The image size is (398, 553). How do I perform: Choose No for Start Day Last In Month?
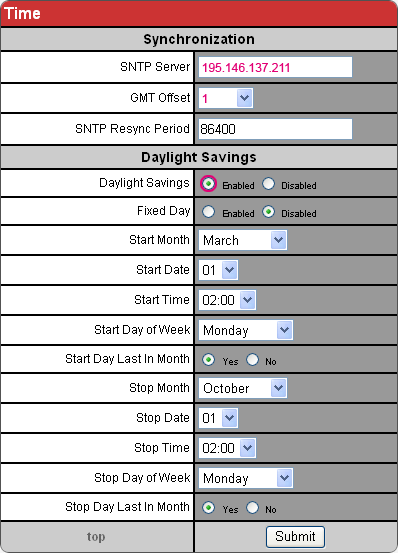[252, 360]
